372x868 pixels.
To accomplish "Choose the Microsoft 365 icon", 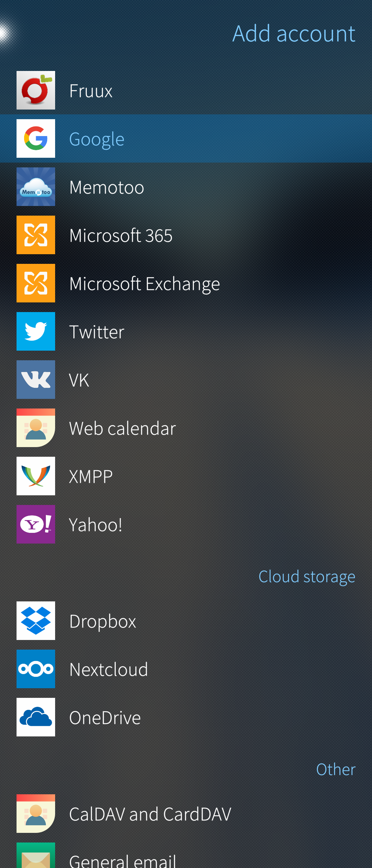I will pos(36,235).
